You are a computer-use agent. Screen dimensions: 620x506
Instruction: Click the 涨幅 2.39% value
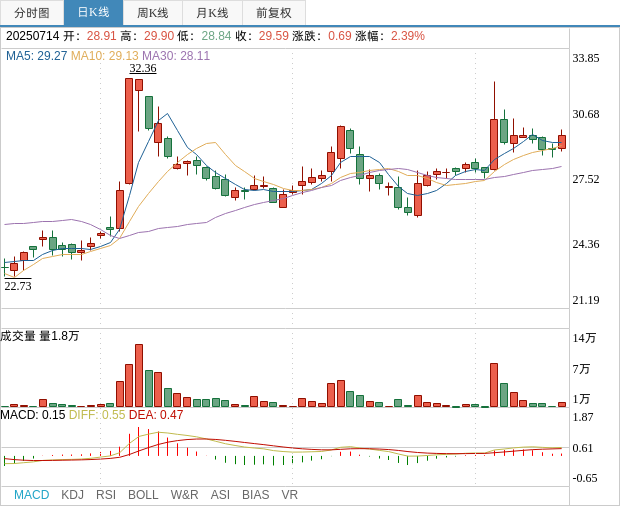click(390, 36)
